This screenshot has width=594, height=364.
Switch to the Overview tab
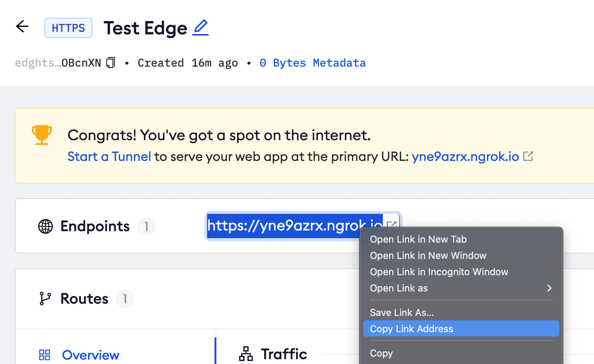91,355
